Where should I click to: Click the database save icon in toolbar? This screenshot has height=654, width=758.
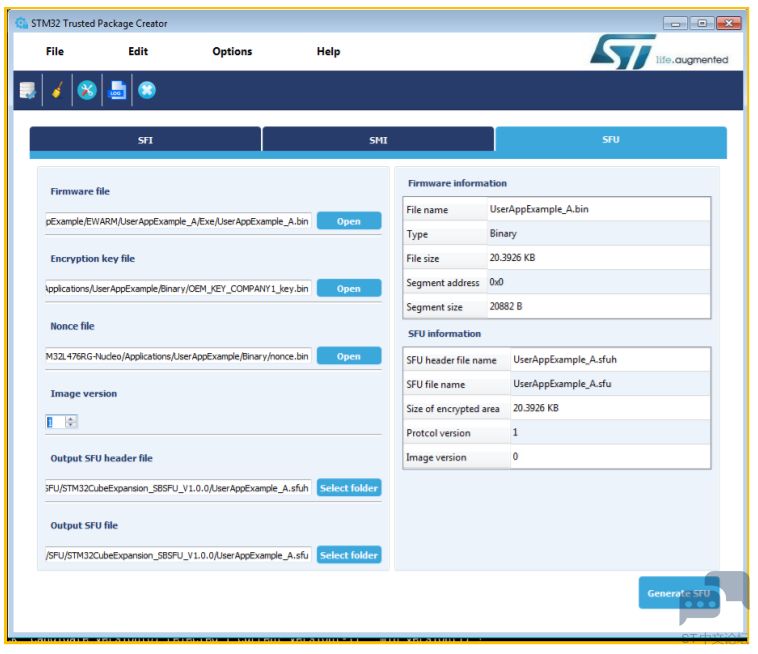(x=28, y=90)
